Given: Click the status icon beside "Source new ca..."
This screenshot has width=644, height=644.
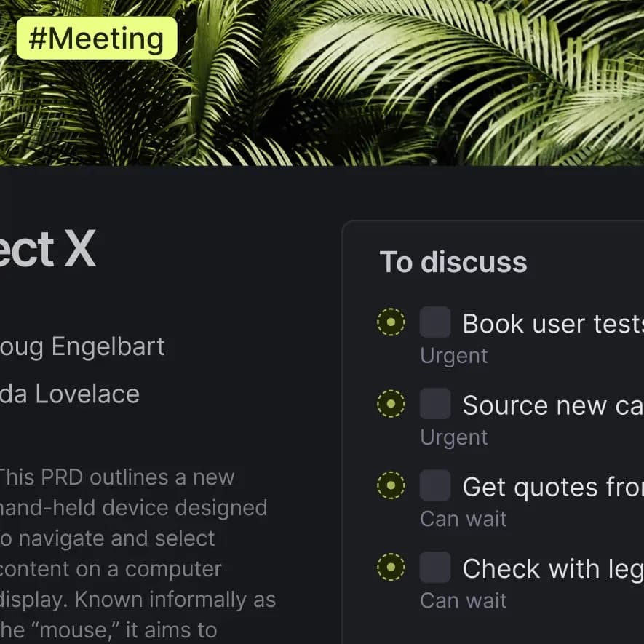Looking at the screenshot, I should click(390, 403).
